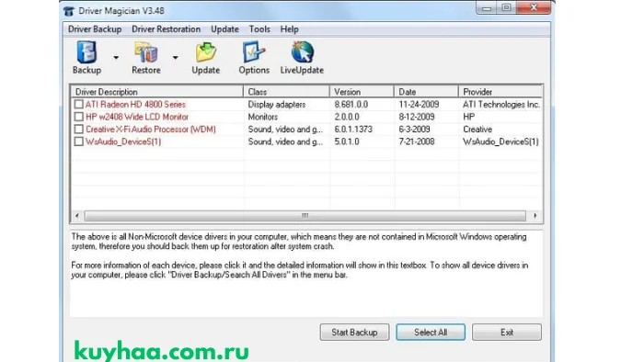This screenshot has width=644, height=362.
Task: Click version 5.0.1.0 cell
Action: coord(347,141)
